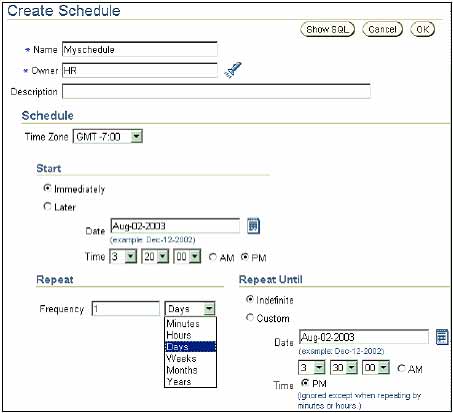Select the Custom repeat until option
The height and width of the screenshot is (413, 453).
[250, 317]
